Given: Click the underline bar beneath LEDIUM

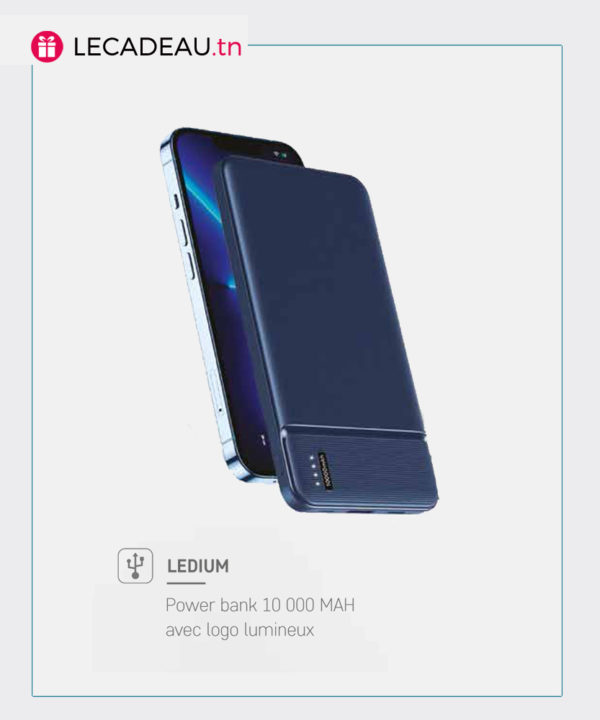Looking at the screenshot, I should 186,583.
